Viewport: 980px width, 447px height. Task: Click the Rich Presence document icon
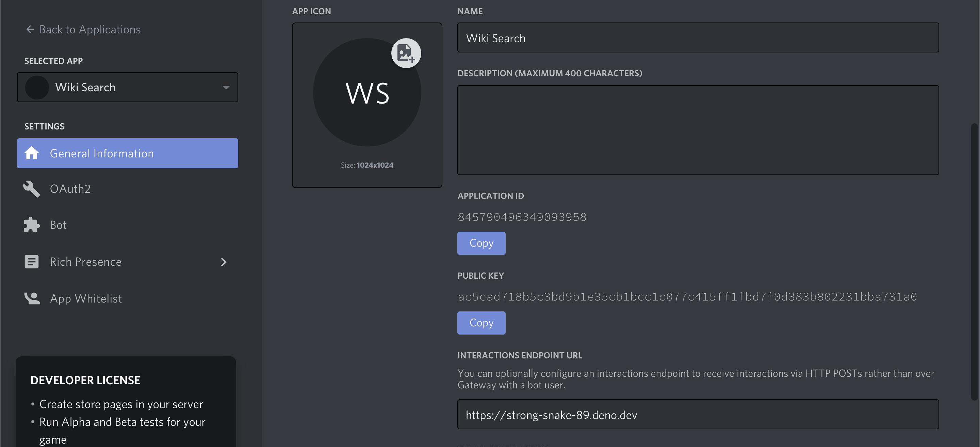pos(32,262)
